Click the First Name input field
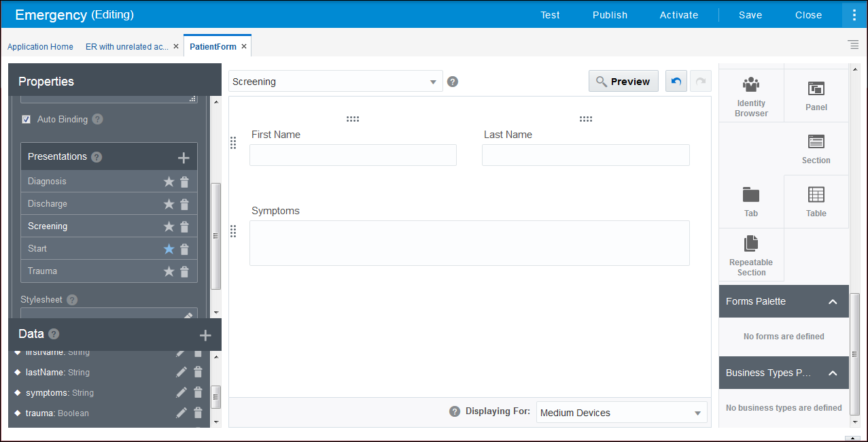This screenshot has height=442, width=868. (x=353, y=155)
